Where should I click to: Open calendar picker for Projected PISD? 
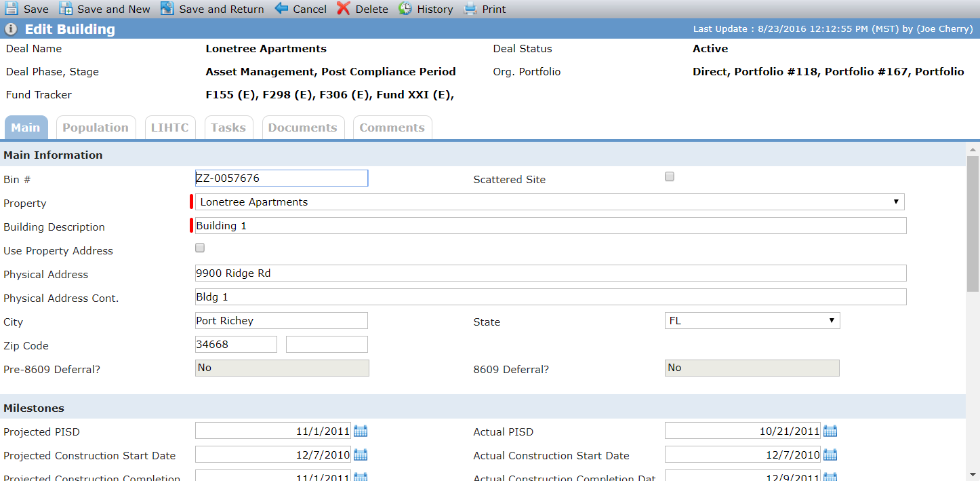[x=361, y=431]
